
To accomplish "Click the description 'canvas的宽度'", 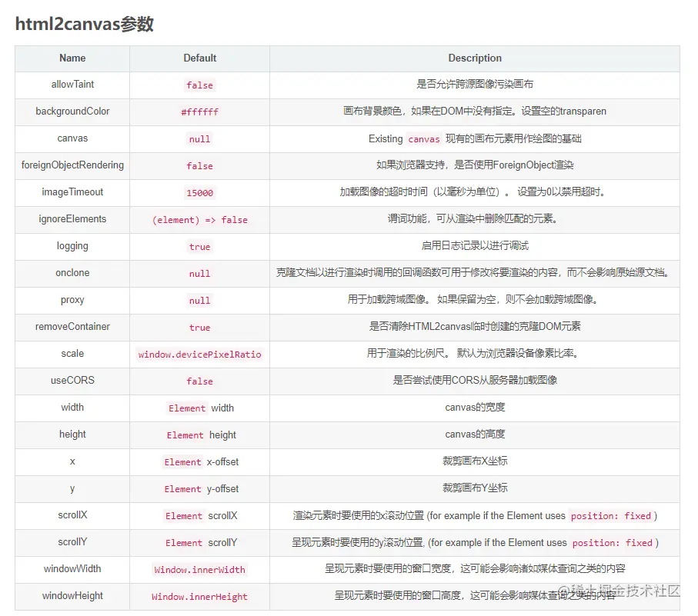I will [x=475, y=408].
